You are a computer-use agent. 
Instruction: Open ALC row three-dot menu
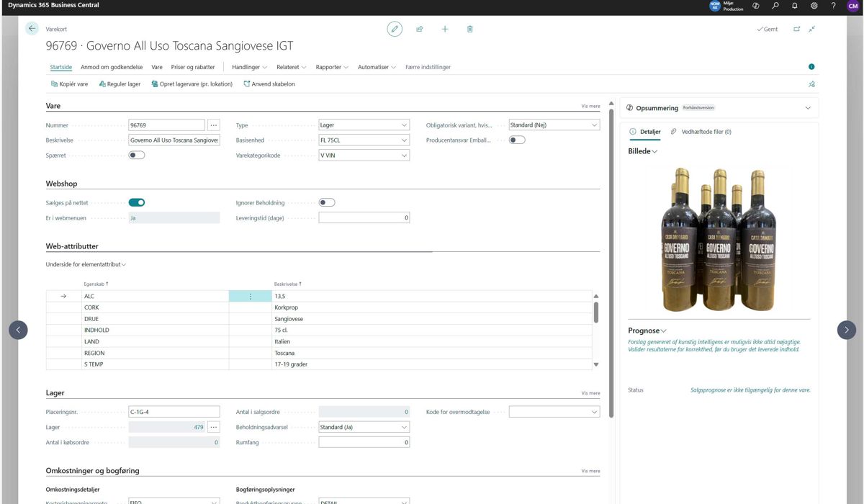(251, 296)
